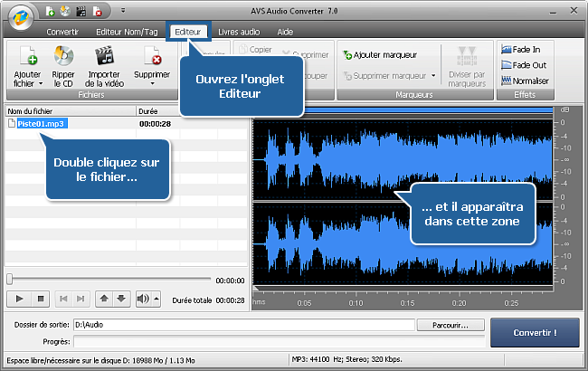The height and width of the screenshot is (371, 588).
Task: Click the Parcourir... button
Action: point(450,324)
